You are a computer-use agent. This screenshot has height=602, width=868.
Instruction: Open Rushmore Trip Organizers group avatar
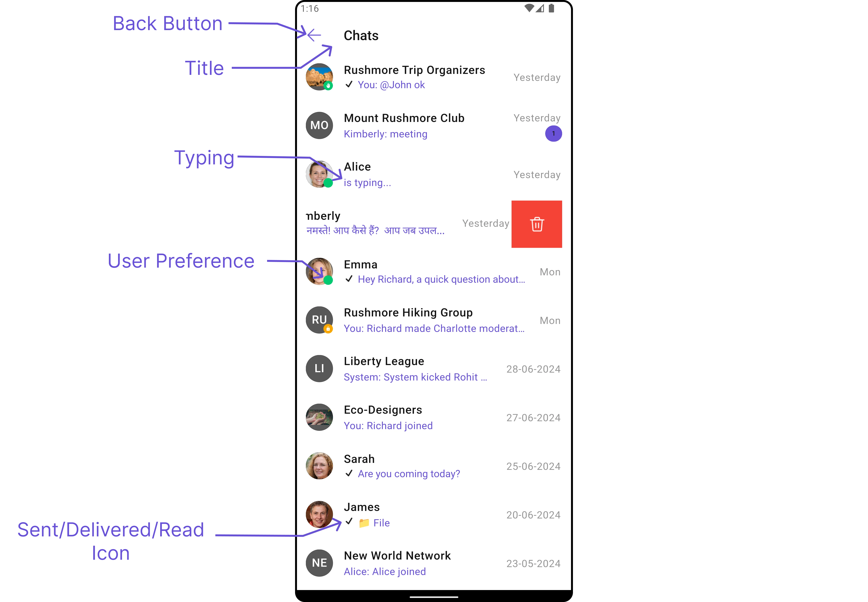coord(319,77)
